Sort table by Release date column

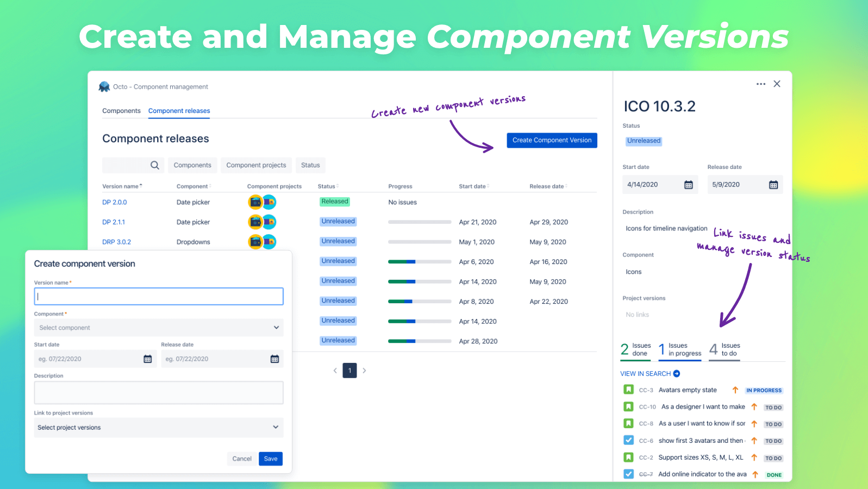tap(548, 186)
